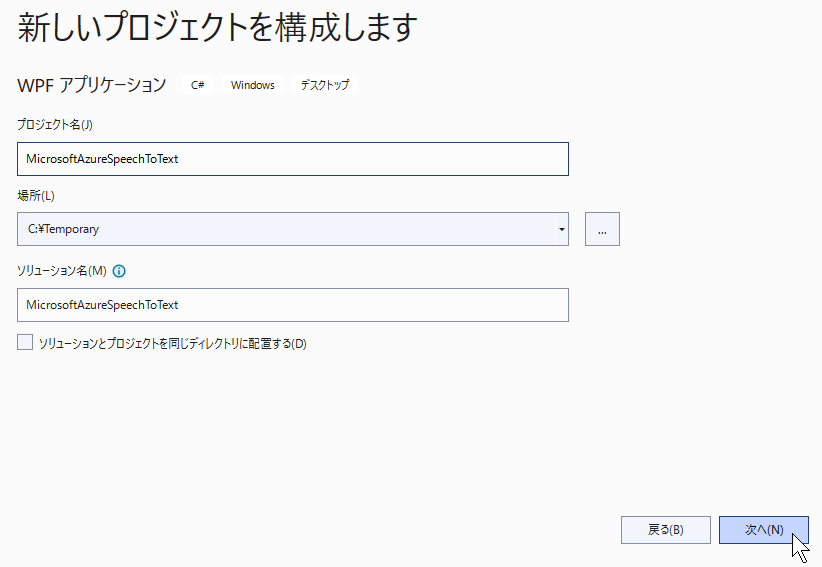822x567 pixels.
Task: Open the location dropdown arrow
Action: tap(561, 229)
